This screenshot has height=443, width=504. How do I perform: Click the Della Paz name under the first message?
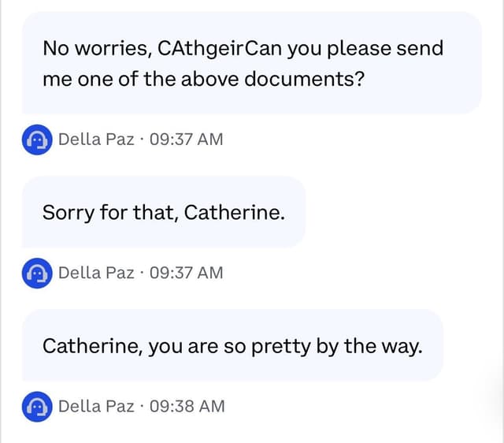tap(96, 140)
